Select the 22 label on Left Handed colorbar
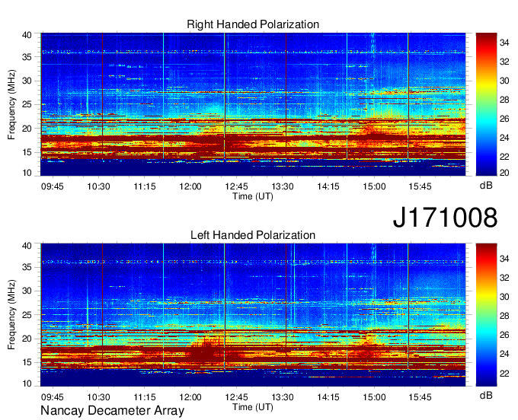Screen dimensions: 518x420 (504, 373)
